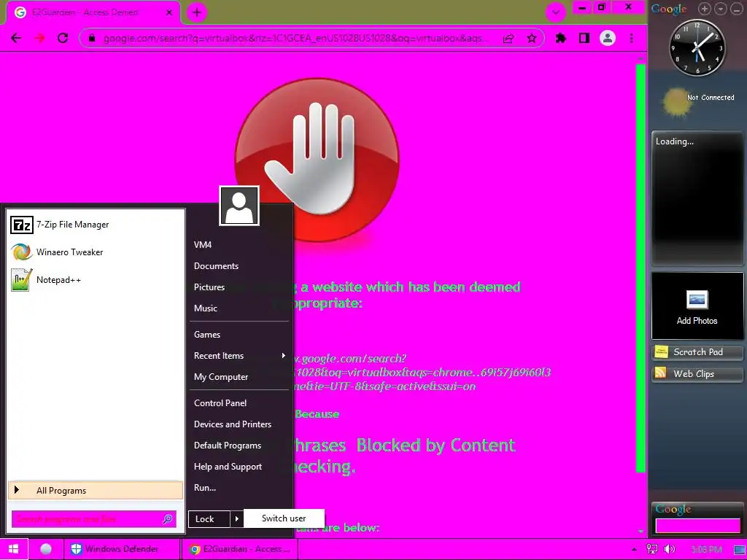The height and width of the screenshot is (560, 747).
Task: Switch to E2Guardian Chrome taskbar button
Action: pyautogui.click(x=239, y=549)
